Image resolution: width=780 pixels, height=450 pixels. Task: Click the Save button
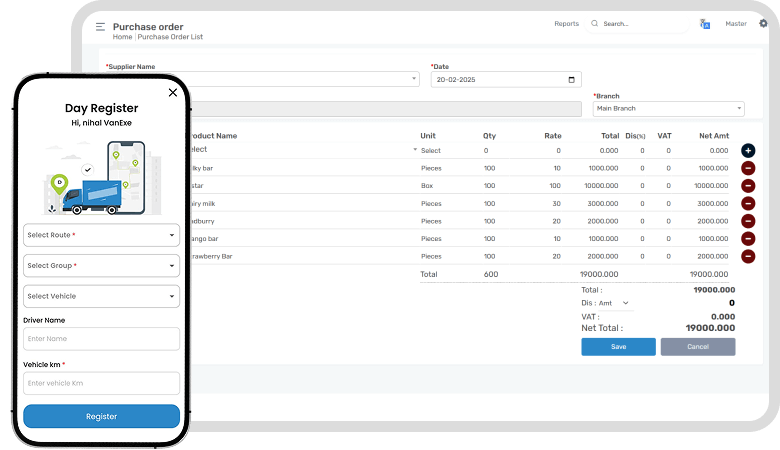(618, 346)
